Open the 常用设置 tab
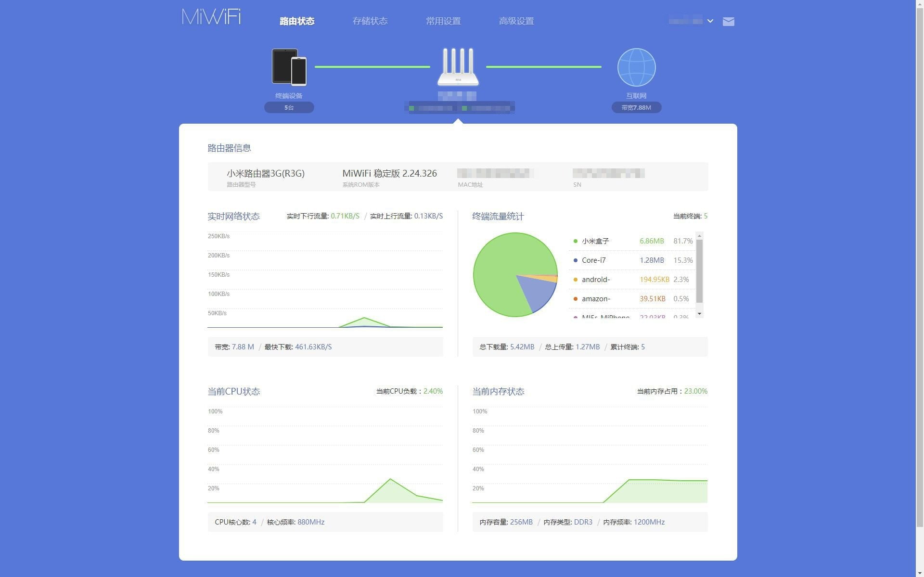Screen dimensions: 924x577 443,21
